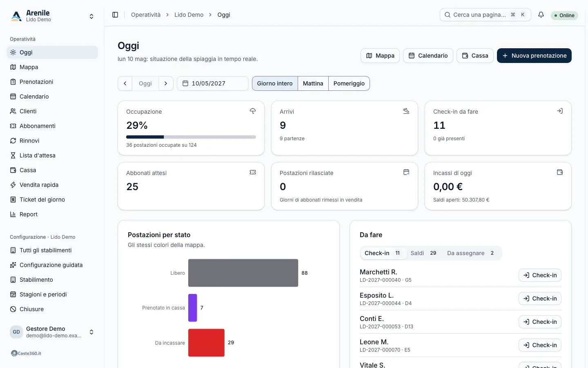Click the Occupazione progress bar
Viewport: 588px width, 368px height.
pos(191,137)
